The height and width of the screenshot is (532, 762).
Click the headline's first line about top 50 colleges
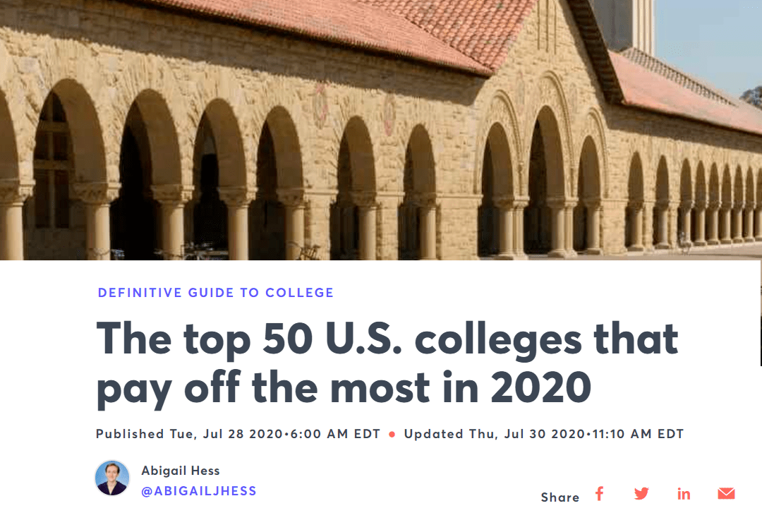(x=387, y=339)
